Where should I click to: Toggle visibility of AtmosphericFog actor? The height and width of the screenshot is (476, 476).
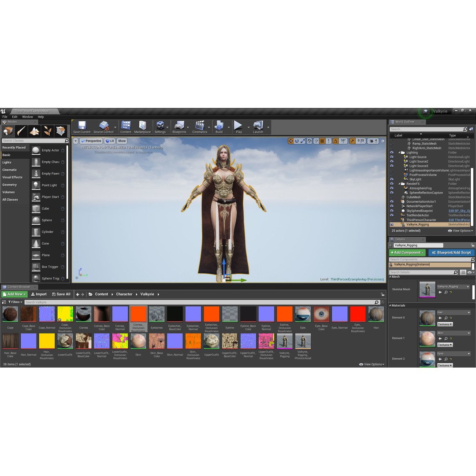pyautogui.click(x=392, y=188)
